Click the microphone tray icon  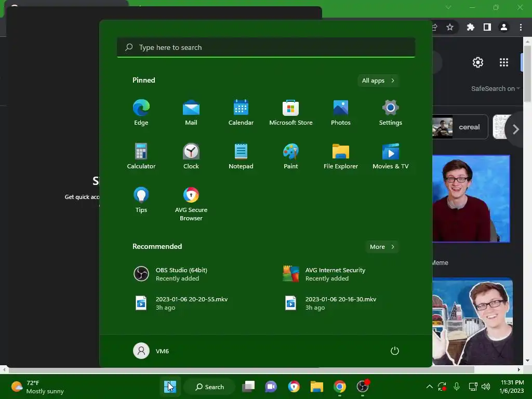pos(457,387)
